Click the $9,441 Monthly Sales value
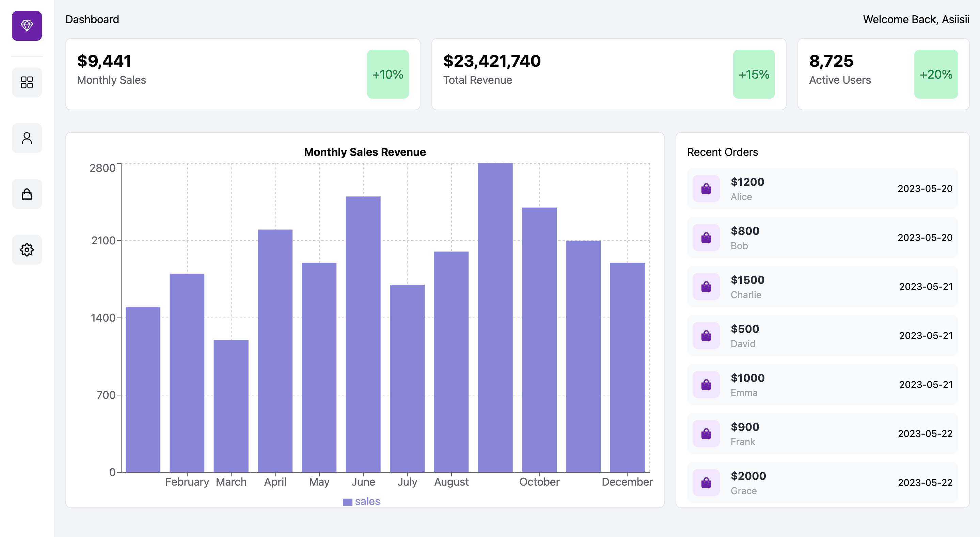Image resolution: width=980 pixels, height=537 pixels. [104, 61]
